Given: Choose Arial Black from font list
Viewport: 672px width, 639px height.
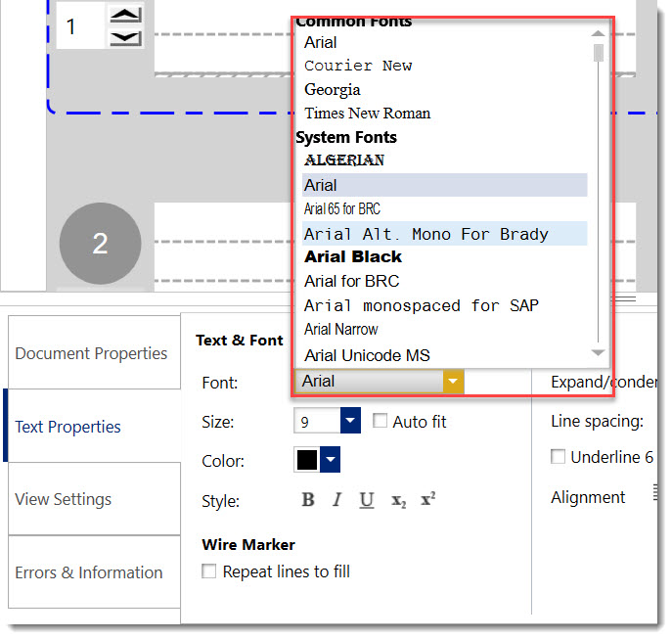Looking at the screenshot, I should tap(353, 257).
